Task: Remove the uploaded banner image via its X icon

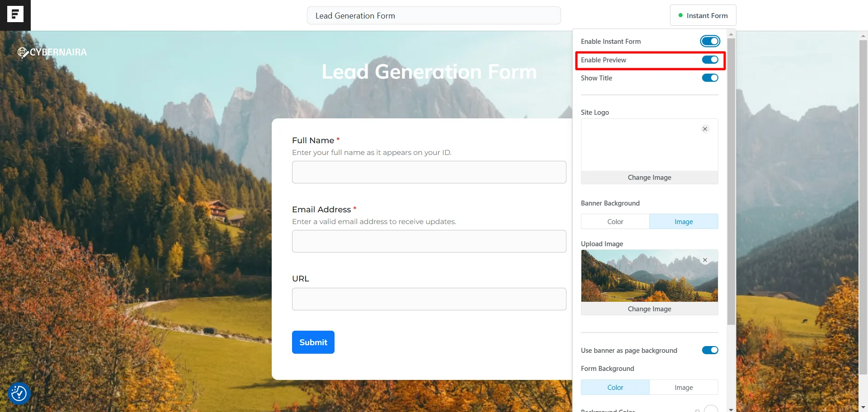Action: point(704,260)
